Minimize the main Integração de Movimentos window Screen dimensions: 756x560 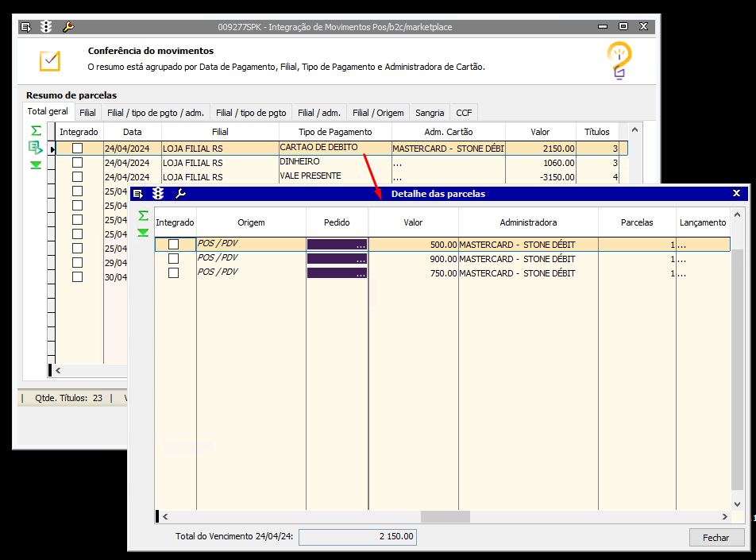coord(603,26)
